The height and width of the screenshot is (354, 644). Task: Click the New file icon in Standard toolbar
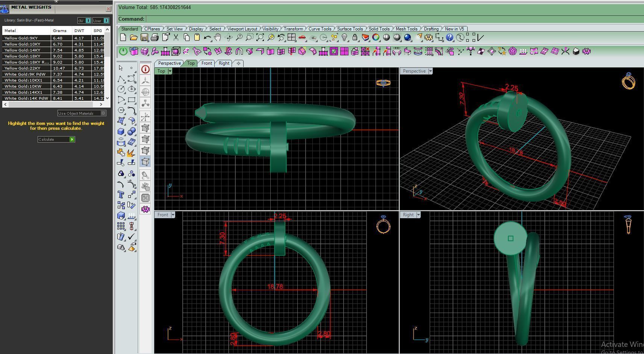(x=123, y=37)
